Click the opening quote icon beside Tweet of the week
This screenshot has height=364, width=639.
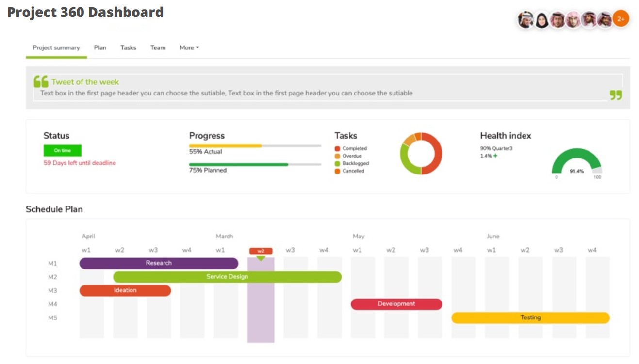(x=41, y=81)
